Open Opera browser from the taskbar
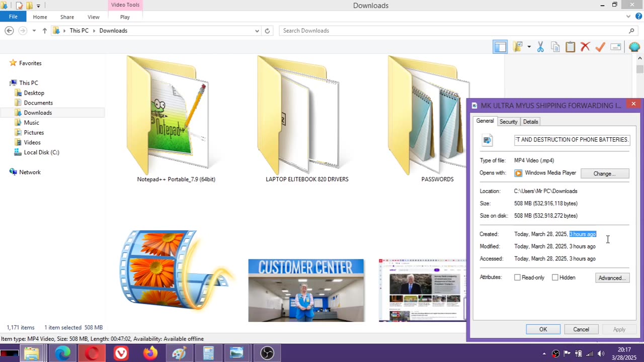Viewport: 644px width, 362px height. [x=92, y=353]
